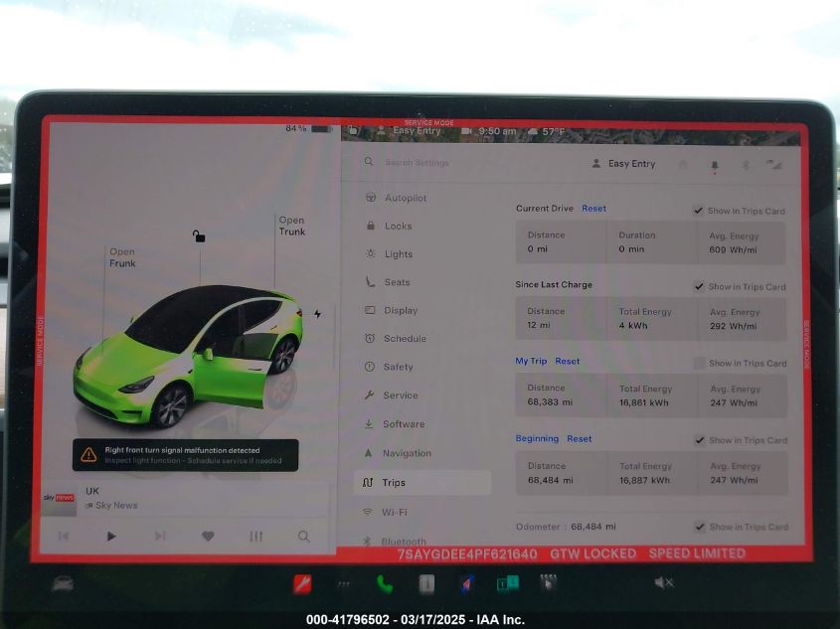Enable My Trip Show in Trips Card

[x=699, y=364]
